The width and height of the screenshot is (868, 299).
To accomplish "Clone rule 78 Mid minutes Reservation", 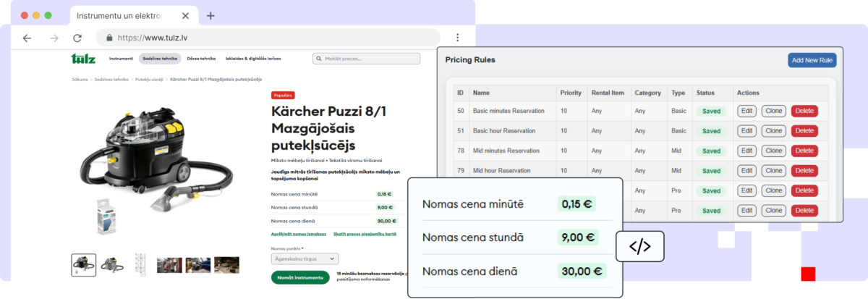I will 774,151.
